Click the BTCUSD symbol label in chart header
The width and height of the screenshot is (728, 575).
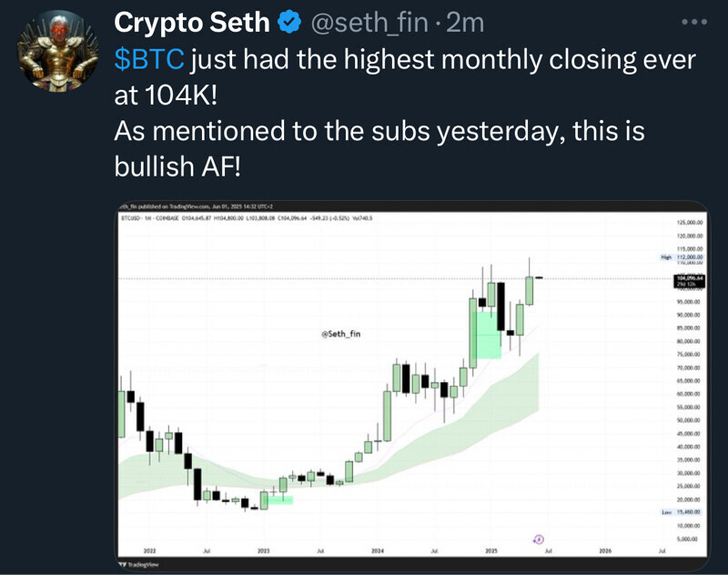(x=132, y=217)
